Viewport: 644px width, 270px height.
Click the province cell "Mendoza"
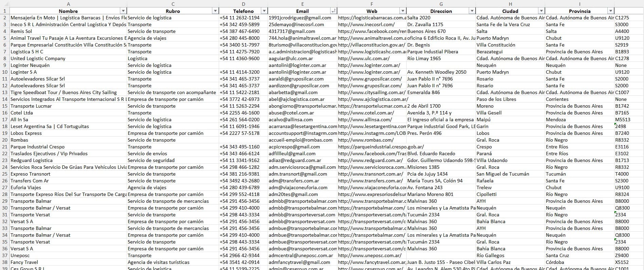[579, 120]
